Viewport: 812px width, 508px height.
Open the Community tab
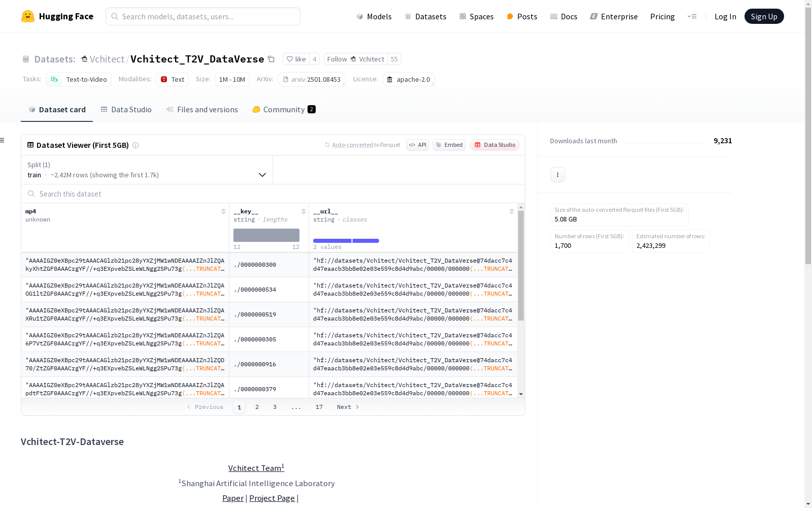point(284,110)
